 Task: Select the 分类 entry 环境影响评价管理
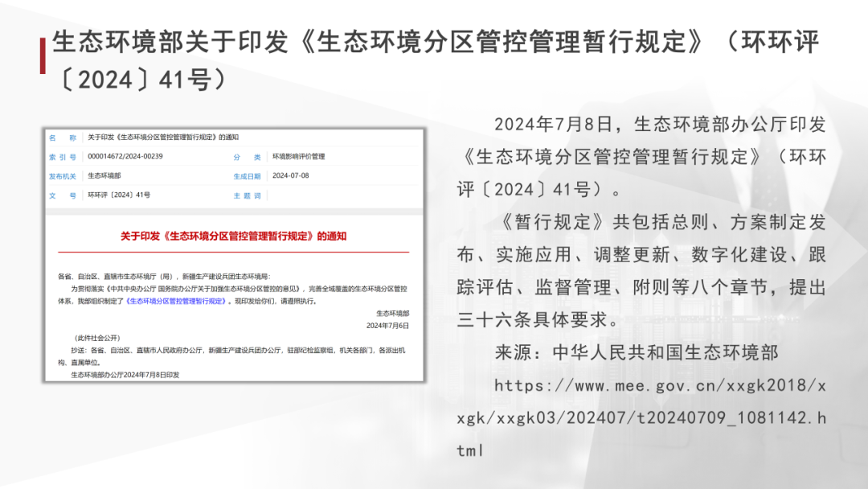[x=300, y=155]
